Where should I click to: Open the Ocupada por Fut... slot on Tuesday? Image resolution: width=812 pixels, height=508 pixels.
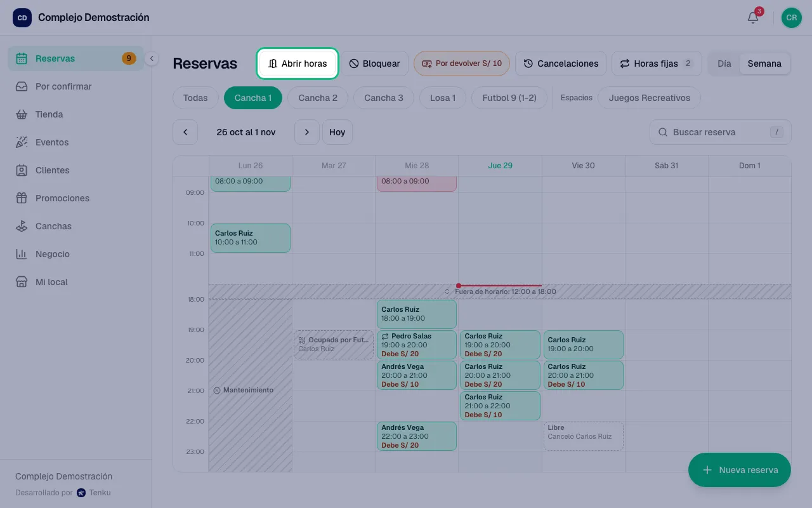pos(334,344)
